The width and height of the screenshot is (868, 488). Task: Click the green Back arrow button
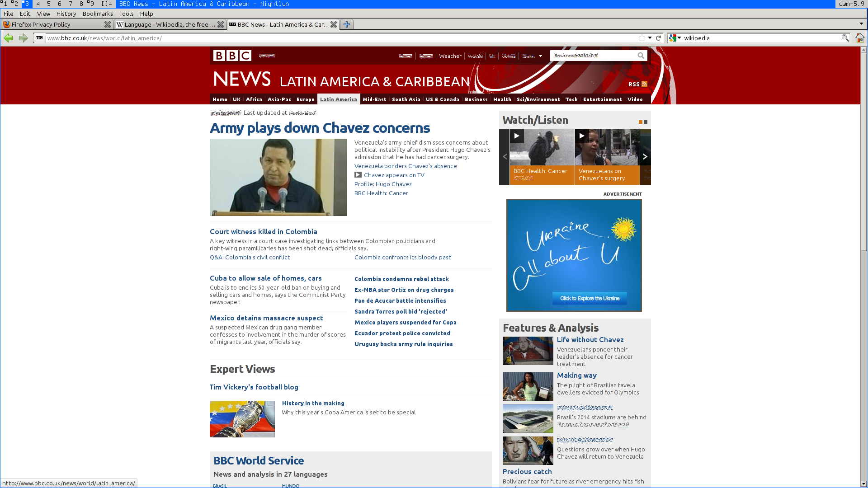coord(8,38)
